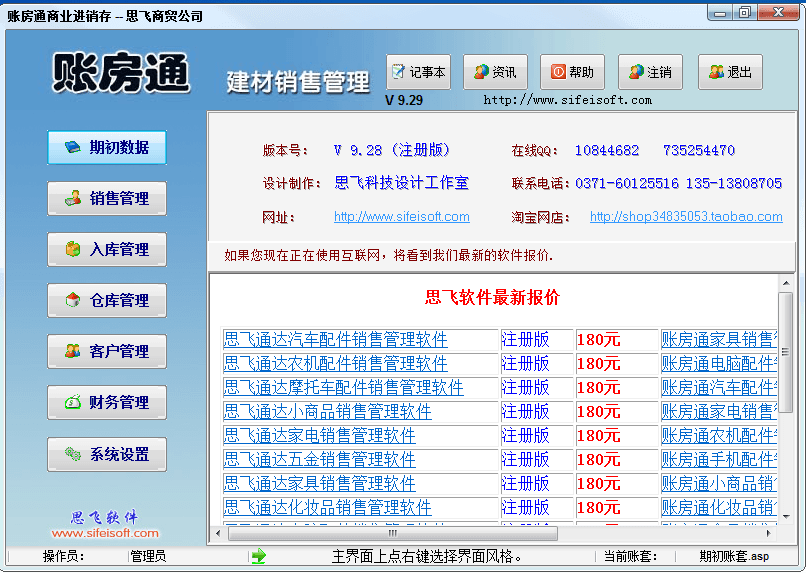Minimize the 账房通 window
This screenshot has width=806, height=573.
720,13
